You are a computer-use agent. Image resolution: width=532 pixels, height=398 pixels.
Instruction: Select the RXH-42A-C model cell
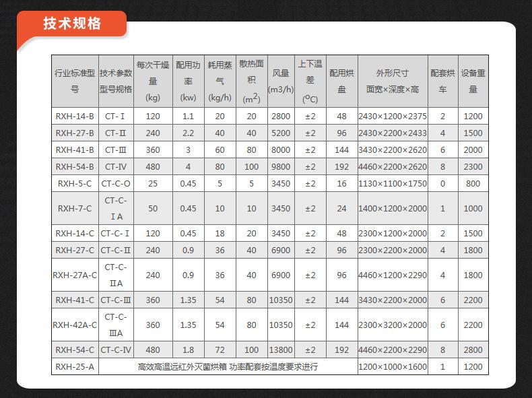(75, 325)
